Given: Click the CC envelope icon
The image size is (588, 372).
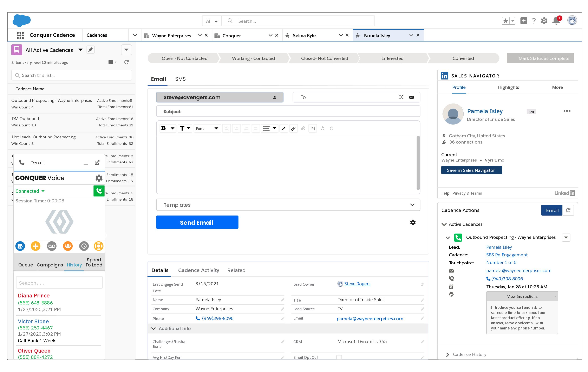Looking at the screenshot, I should click(411, 97).
